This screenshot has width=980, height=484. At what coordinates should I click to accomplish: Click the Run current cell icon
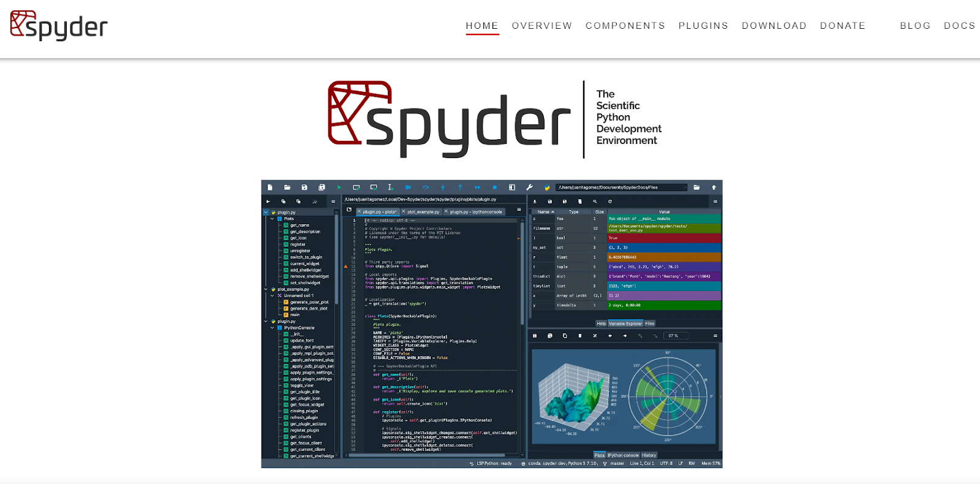tap(356, 187)
